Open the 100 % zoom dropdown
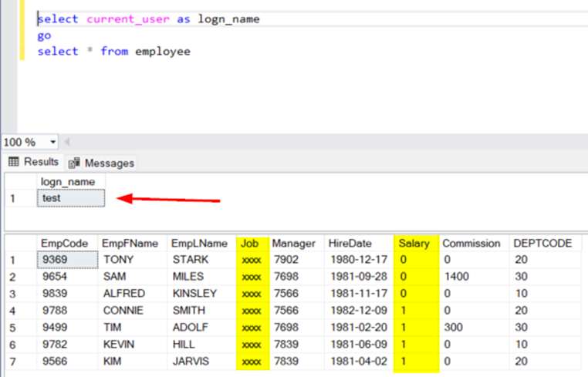588x377 pixels. coord(52,142)
